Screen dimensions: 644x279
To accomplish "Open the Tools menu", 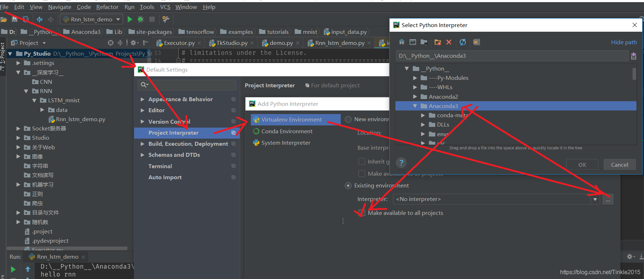I will click(147, 7).
